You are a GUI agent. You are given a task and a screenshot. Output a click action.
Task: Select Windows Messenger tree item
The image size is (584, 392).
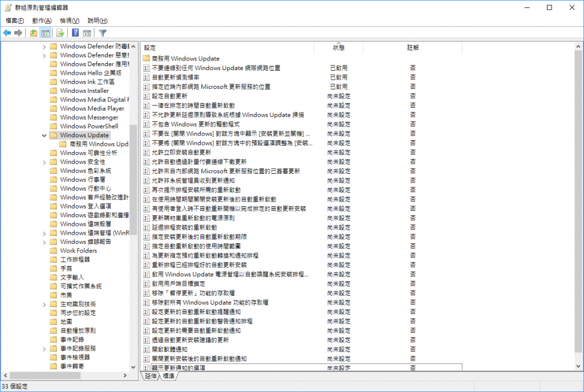pos(89,117)
